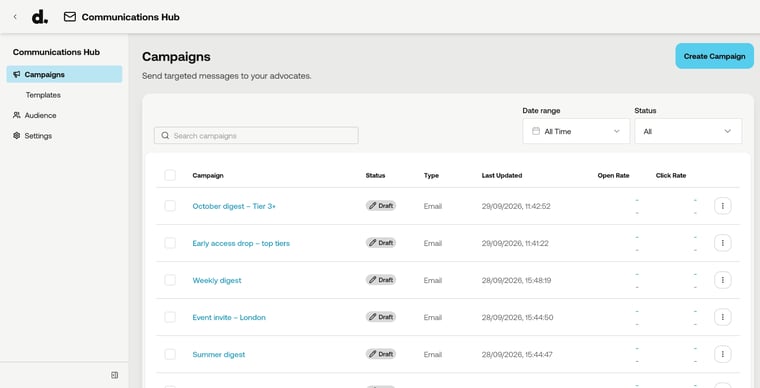Open Early access drop – top tiers campaign
This screenshot has width=760, height=388.
coord(241,243)
